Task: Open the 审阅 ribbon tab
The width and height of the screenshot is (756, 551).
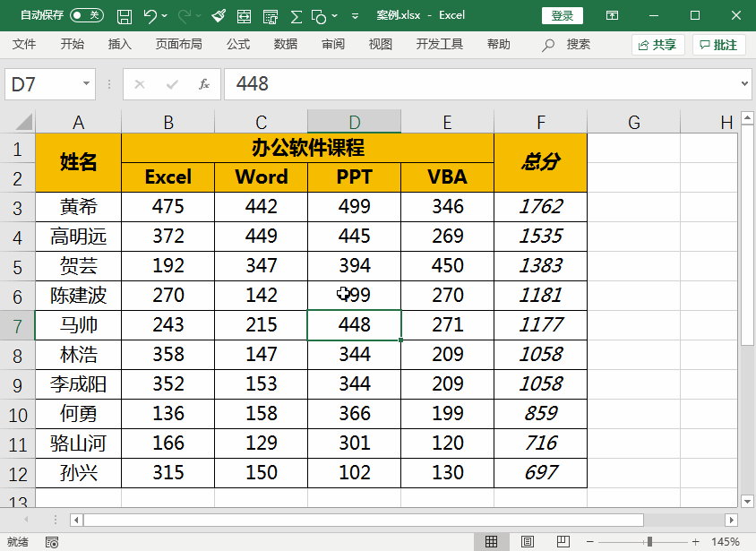Action: 333,45
